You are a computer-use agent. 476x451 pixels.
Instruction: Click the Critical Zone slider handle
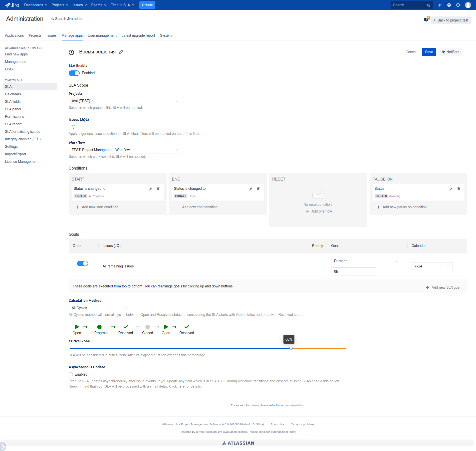click(291, 348)
